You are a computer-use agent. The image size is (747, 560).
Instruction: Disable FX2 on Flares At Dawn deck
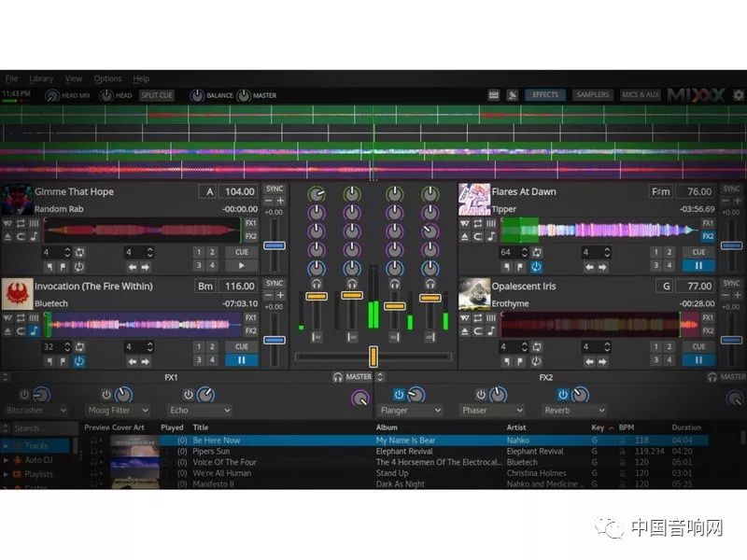coord(708,236)
